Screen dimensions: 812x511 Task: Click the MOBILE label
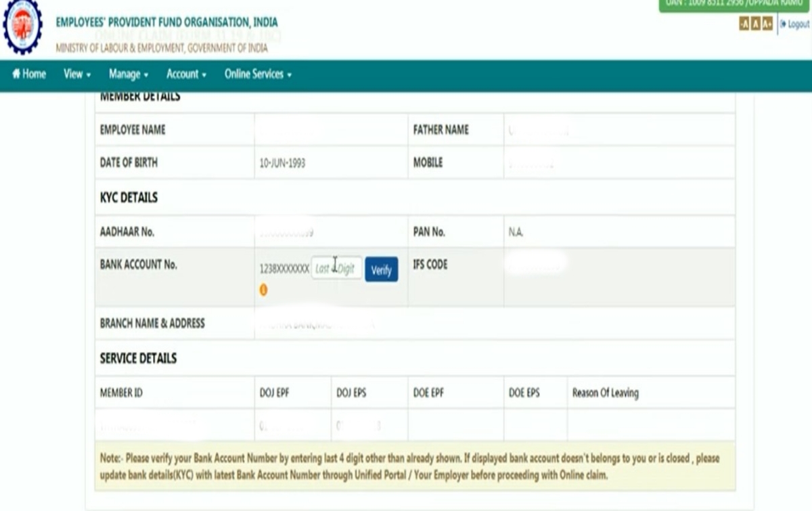click(428, 162)
